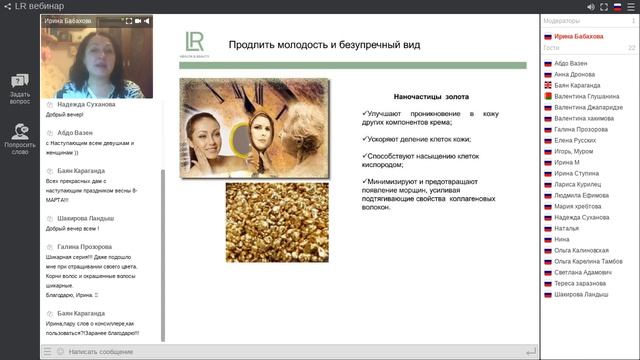Select chat author name Галина Прозорова
Viewport: 640px width, 360px height.
(84, 247)
